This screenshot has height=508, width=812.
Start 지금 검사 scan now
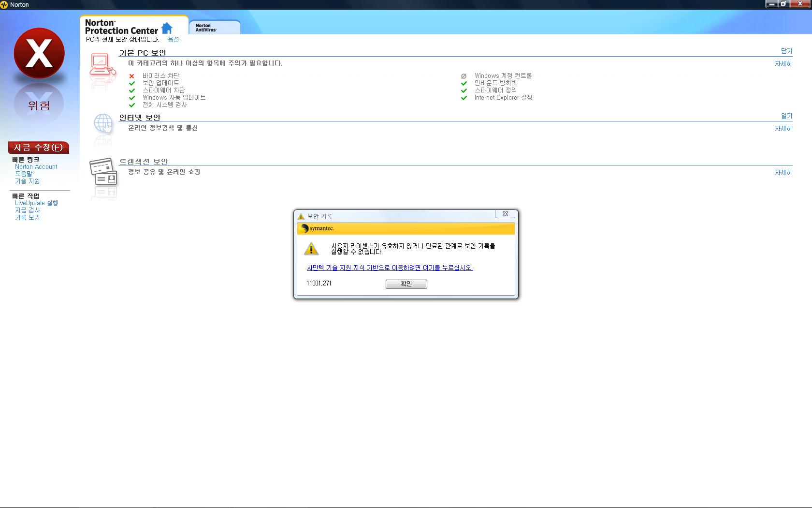[28, 210]
